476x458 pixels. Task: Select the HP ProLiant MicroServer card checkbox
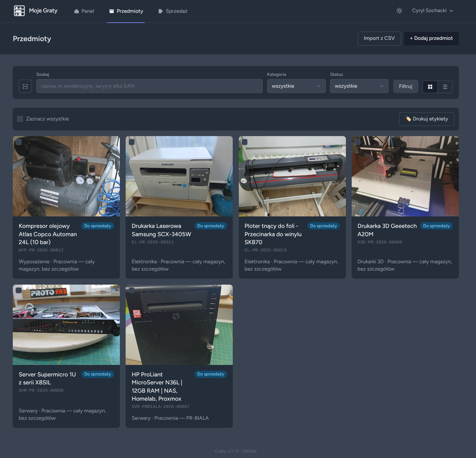click(x=132, y=290)
